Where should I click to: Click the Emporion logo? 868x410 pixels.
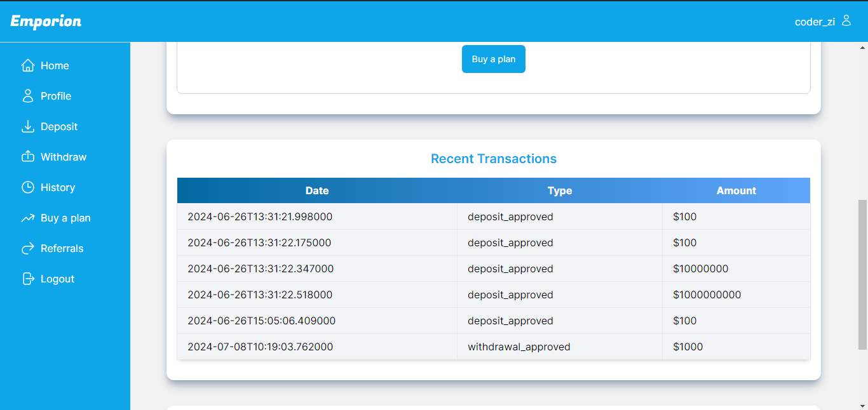coord(46,21)
